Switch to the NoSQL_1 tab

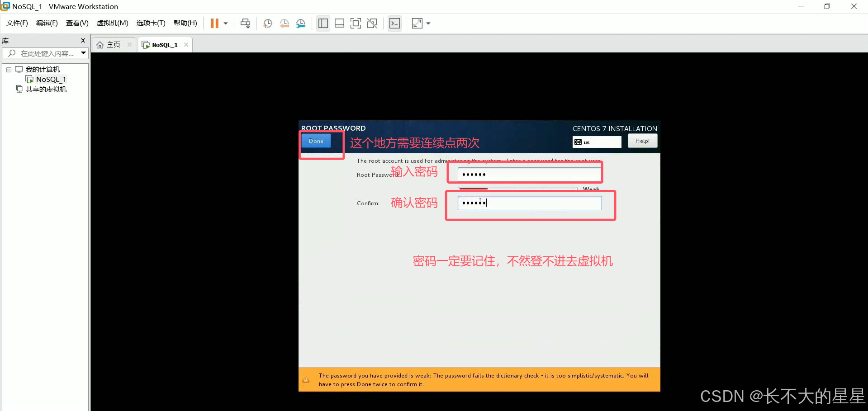tap(165, 45)
